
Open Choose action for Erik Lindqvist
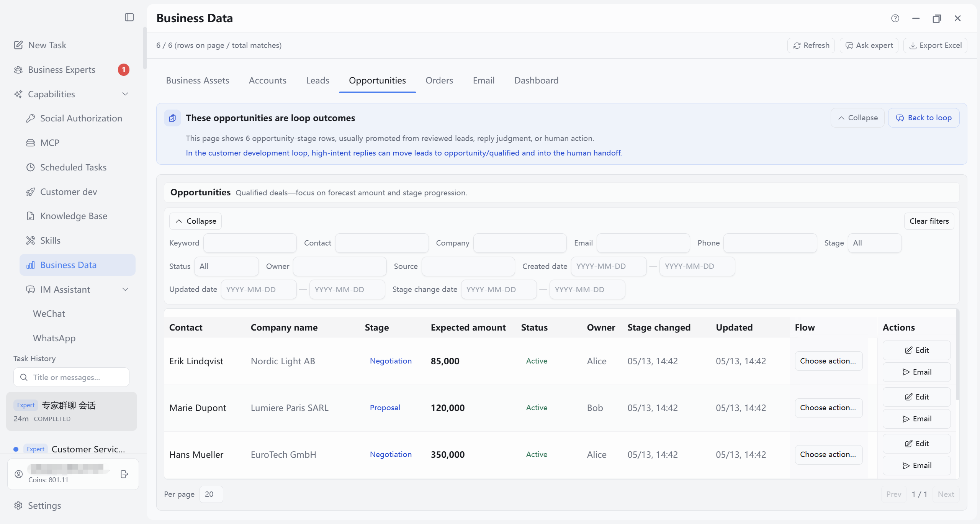click(x=828, y=361)
